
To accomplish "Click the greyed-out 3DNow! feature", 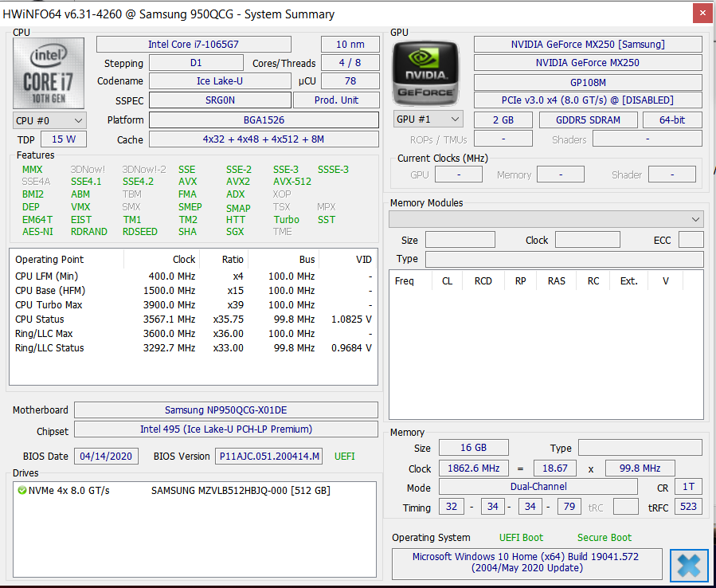I will click(x=88, y=170).
